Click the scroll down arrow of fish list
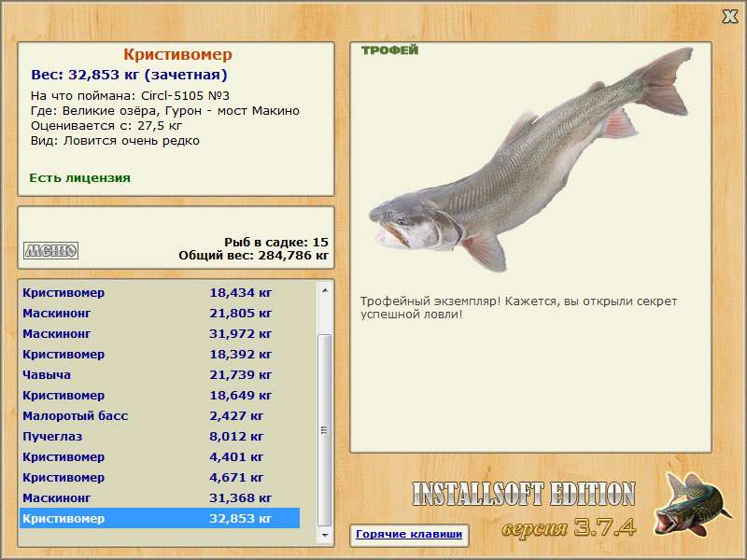Screen dimensions: 747x560 (x=325, y=535)
